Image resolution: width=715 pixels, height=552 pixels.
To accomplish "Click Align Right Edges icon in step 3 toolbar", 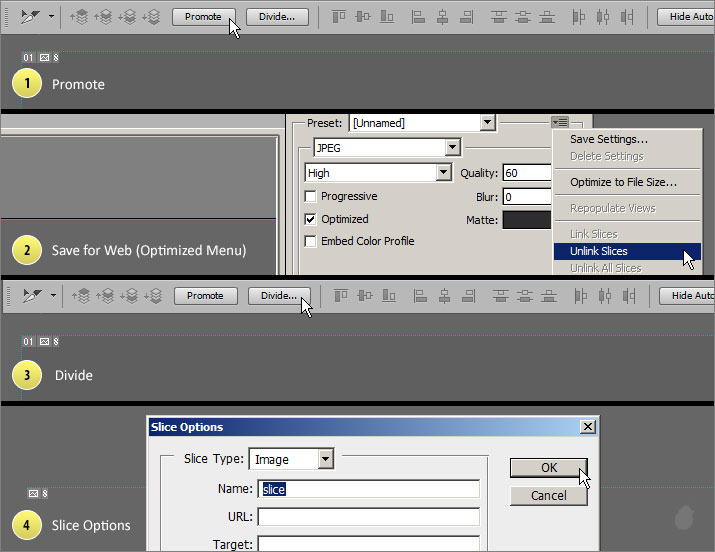I will coord(466,296).
